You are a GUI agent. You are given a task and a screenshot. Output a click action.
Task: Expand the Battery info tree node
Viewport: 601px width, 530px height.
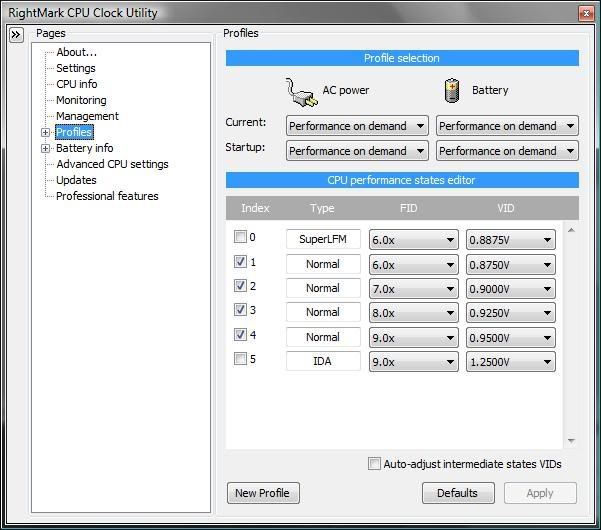click(45, 148)
